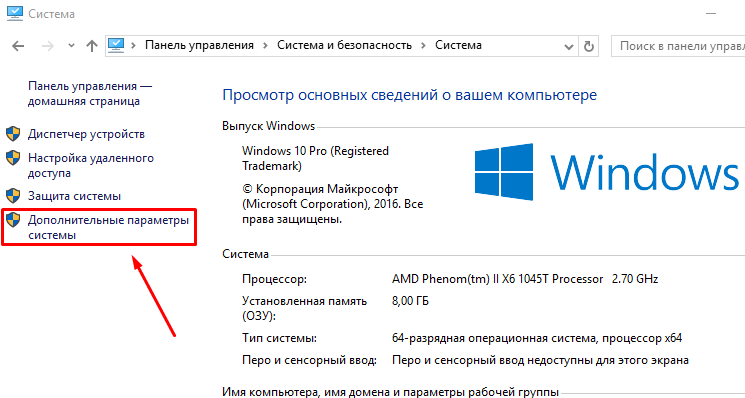Open Настройка удаленного доступа
This screenshot has height=398, width=745.
[x=91, y=165]
